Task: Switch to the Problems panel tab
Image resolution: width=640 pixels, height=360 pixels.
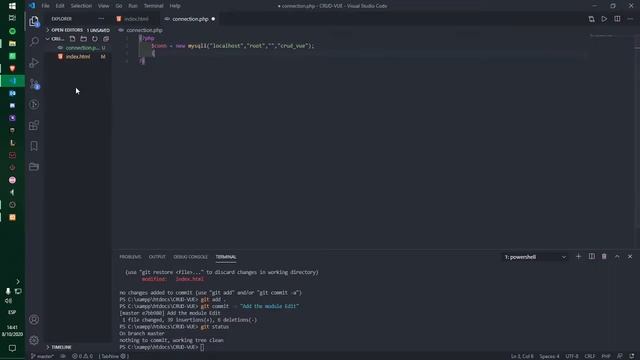Action: click(130, 257)
